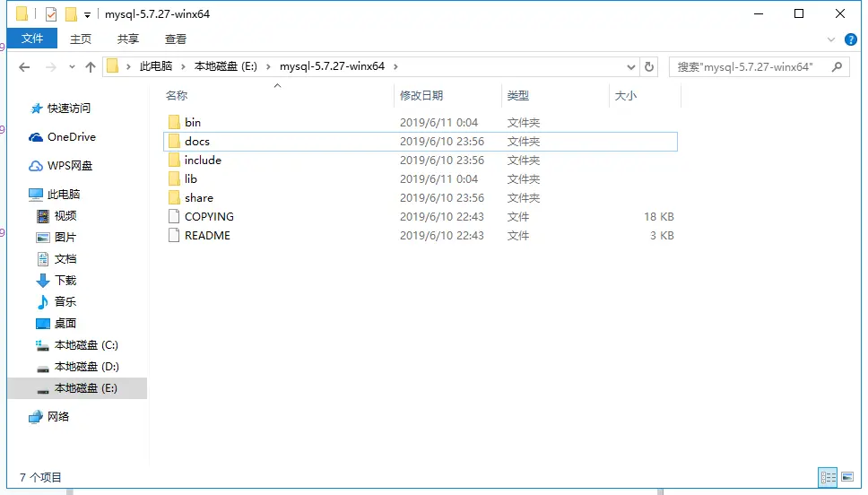Click the New Folder quick access toolbar icon
Screen dimensions: 868x495
[x=72, y=13]
